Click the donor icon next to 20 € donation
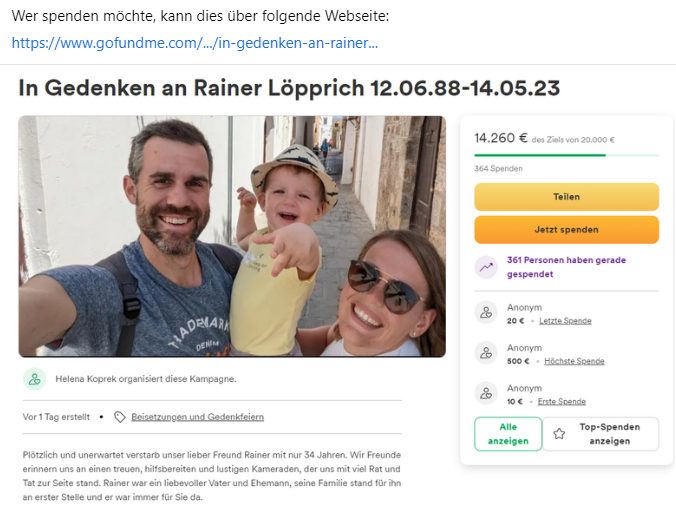 point(486,312)
